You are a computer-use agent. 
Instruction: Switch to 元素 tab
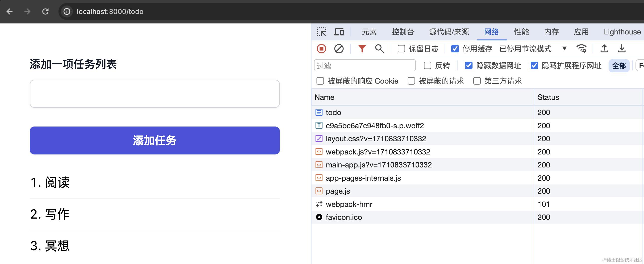click(369, 32)
